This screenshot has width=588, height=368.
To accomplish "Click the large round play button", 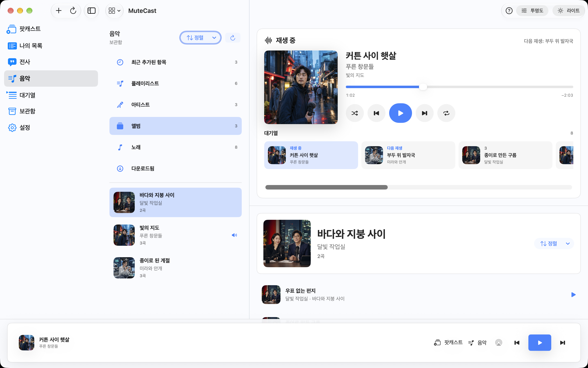I will pos(400,113).
